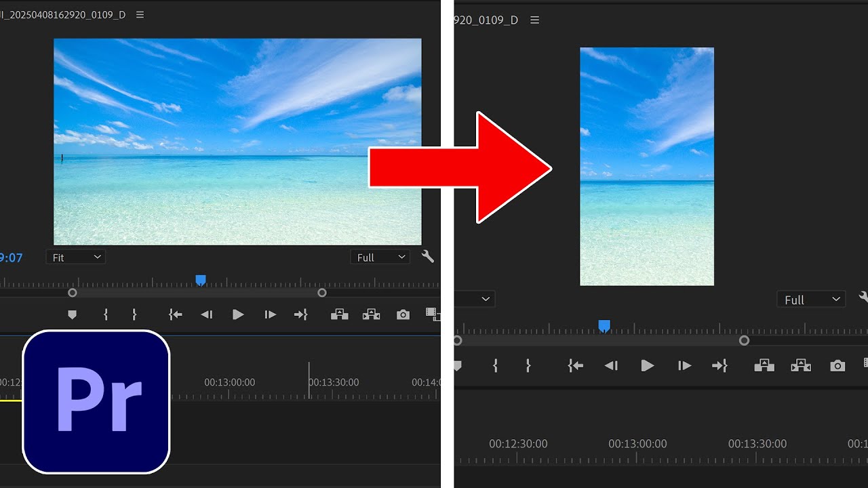Click right panel title 920_0109_D

click(486, 20)
